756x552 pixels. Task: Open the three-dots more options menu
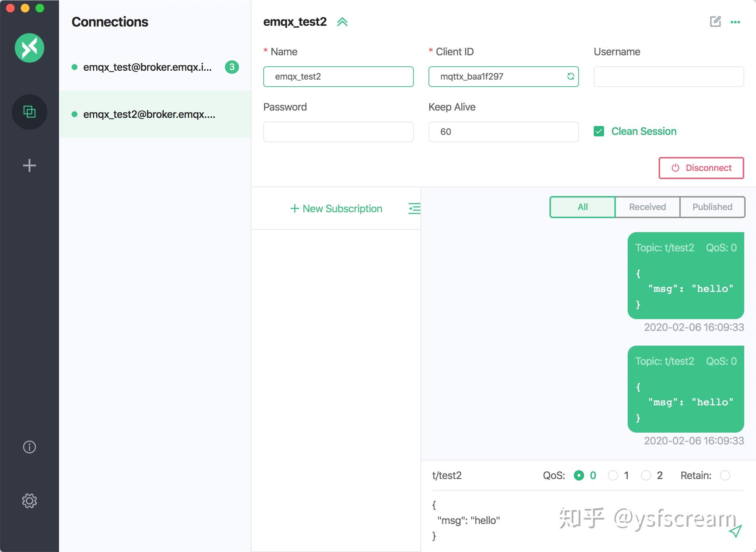pos(735,22)
